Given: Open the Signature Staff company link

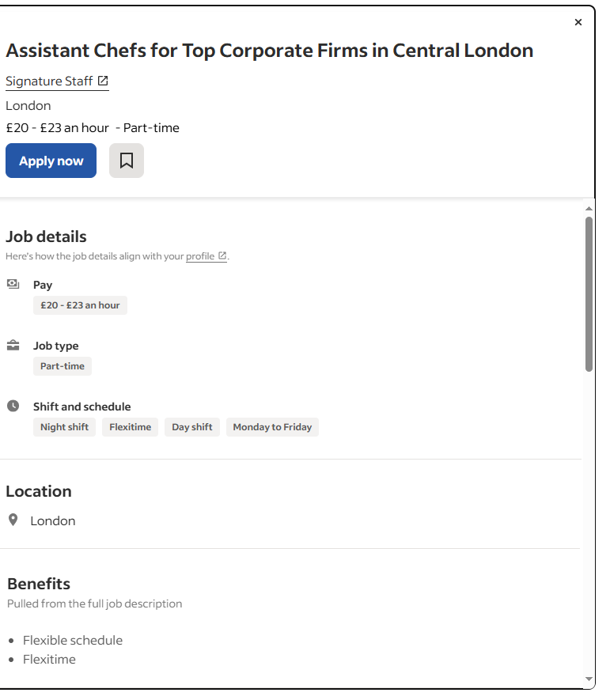Looking at the screenshot, I should (x=49, y=81).
